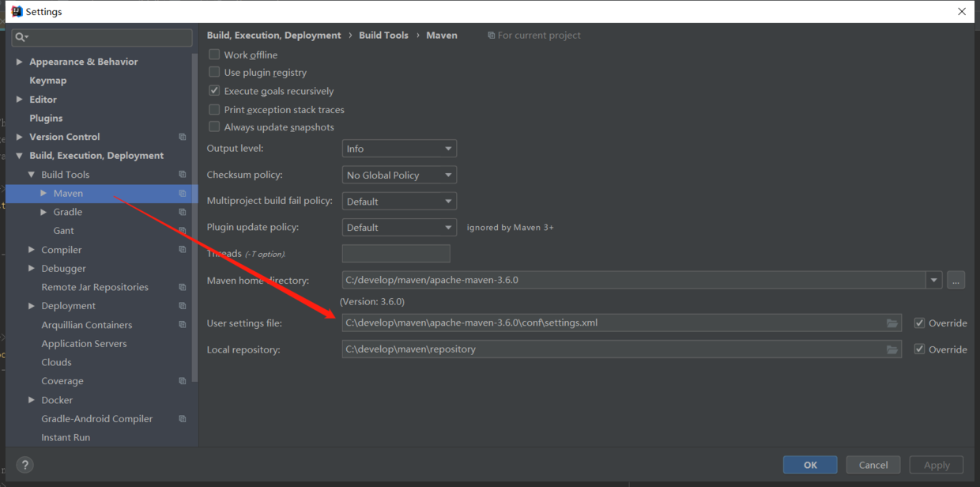Expand the Deployment tree node
The image size is (980, 487).
[32, 306]
